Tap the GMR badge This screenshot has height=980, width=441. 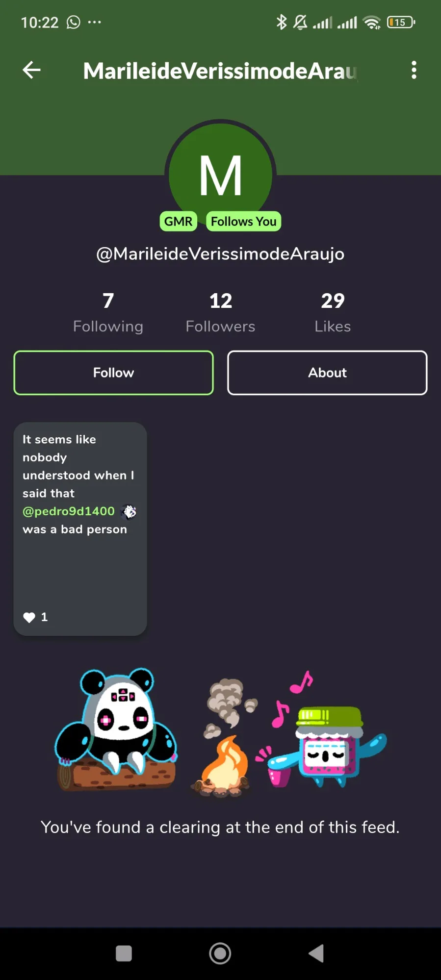(x=178, y=222)
